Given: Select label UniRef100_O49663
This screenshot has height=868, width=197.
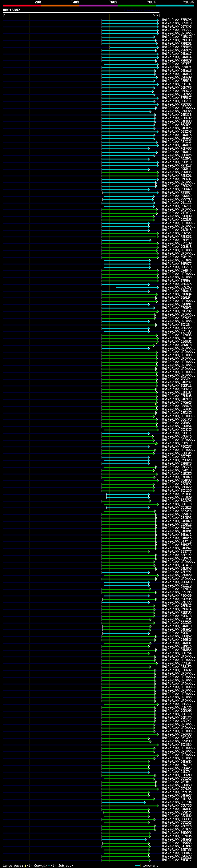Looking at the screenshot, I should pos(177,843).
